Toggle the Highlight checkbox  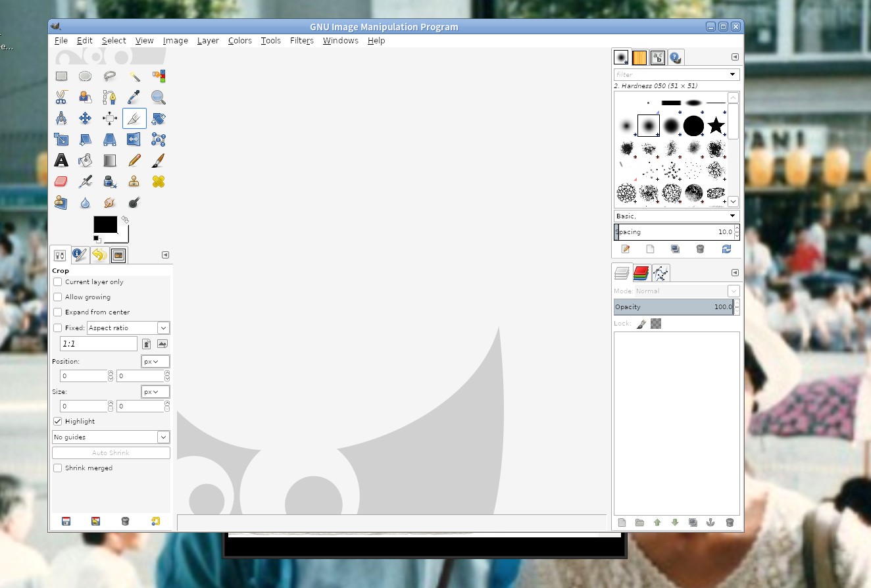pyautogui.click(x=58, y=422)
